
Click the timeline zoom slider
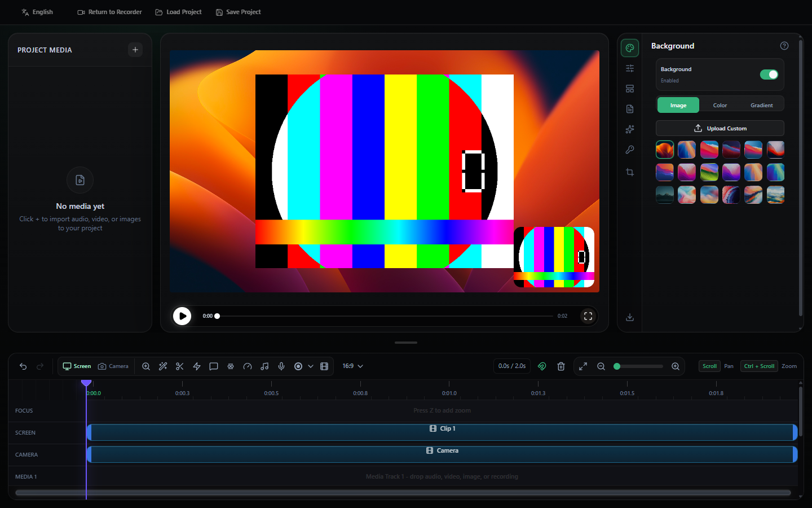tap(639, 366)
